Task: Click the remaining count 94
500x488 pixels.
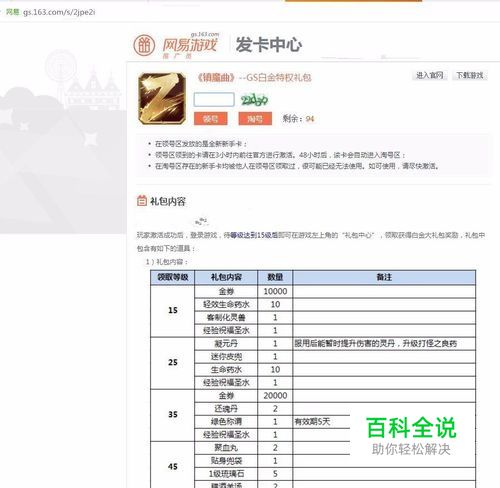Action: pyautogui.click(x=310, y=119)
